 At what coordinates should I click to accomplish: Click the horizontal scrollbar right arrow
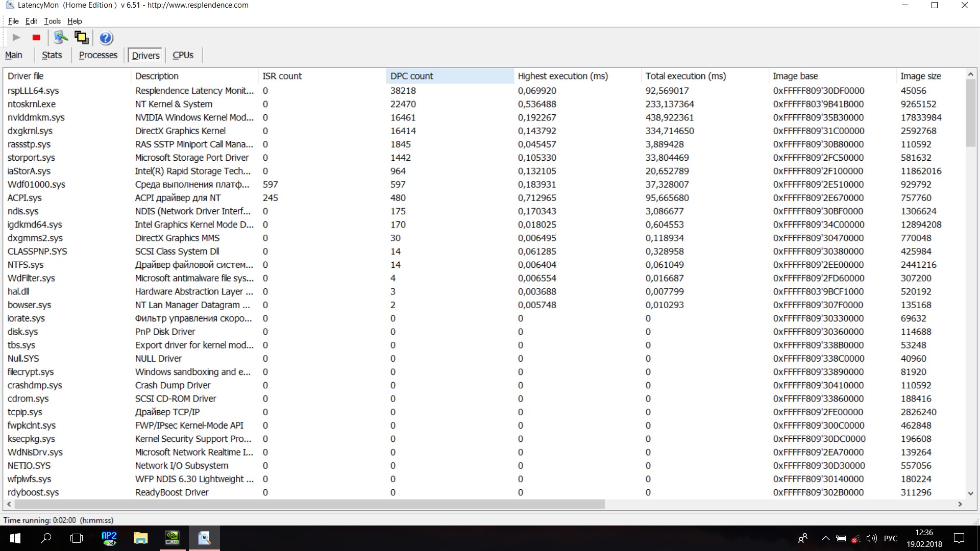click(x=960, y=504)
